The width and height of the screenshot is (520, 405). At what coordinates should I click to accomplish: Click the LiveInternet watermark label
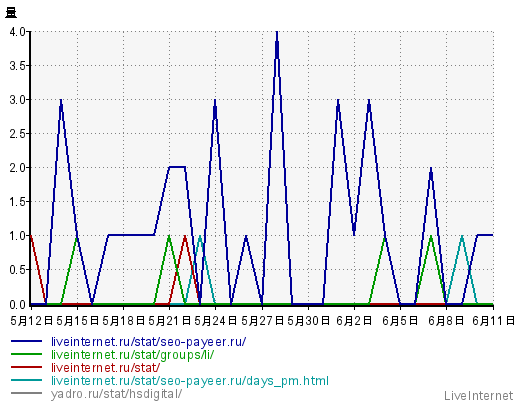pos(478,396)
